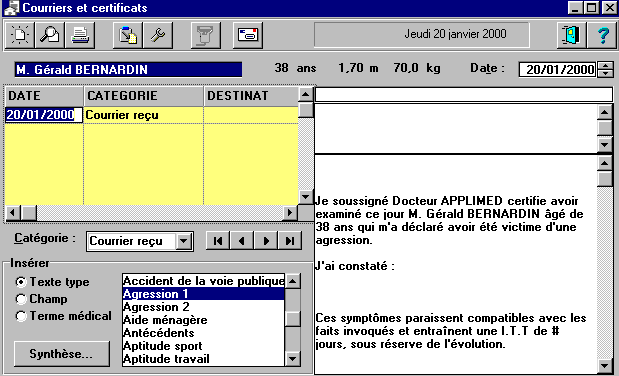Viewport: 619px width, 376px height.
Task: Go to previous record arrow
Action: pos(242,241)
